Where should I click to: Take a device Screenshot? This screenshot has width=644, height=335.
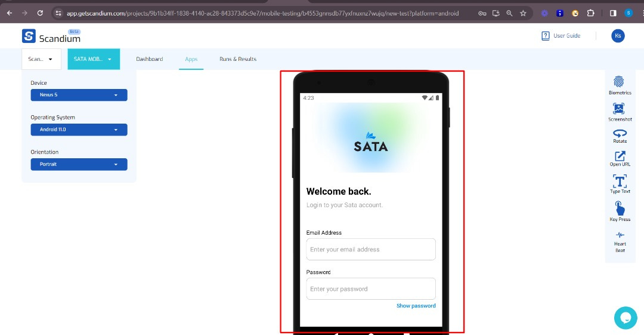tap(620, 112)
